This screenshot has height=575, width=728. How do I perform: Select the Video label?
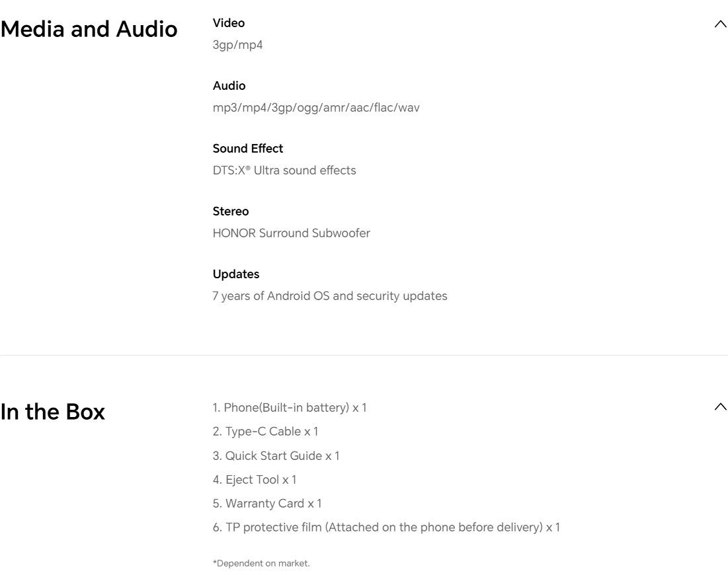229,23
